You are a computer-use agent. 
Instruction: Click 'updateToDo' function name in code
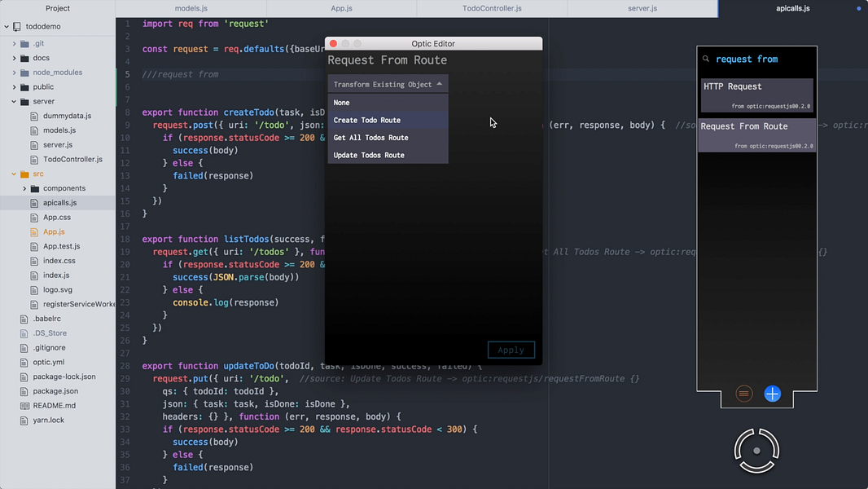point(248,366)
